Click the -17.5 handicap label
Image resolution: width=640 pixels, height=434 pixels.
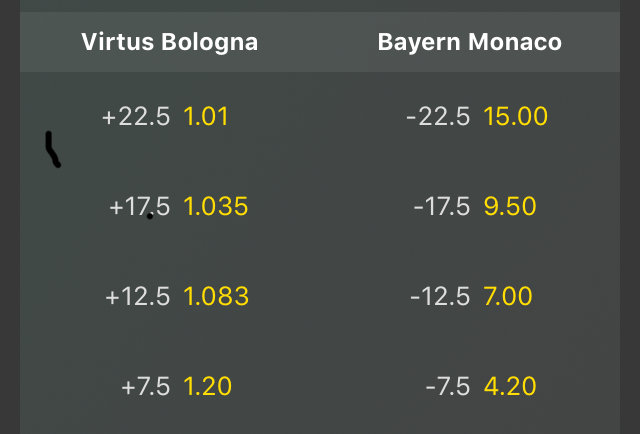pos(442,207)
